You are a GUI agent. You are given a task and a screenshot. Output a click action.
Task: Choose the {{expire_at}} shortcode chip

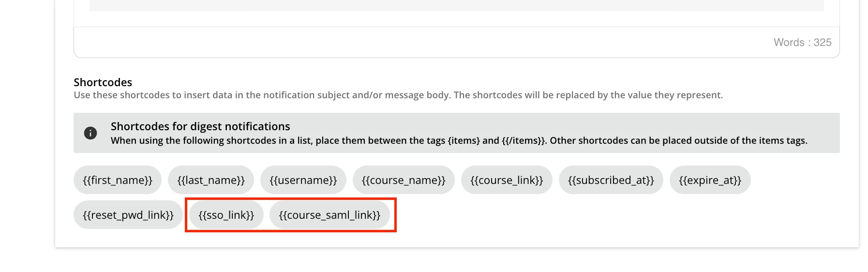pos(710,180)
